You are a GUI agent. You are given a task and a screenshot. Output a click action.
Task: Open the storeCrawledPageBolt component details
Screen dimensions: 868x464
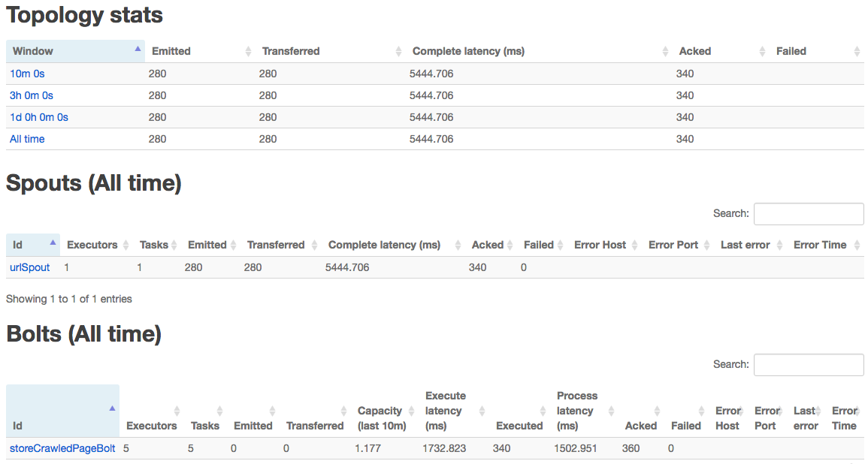pyautogui.click(x=60, y=448)
